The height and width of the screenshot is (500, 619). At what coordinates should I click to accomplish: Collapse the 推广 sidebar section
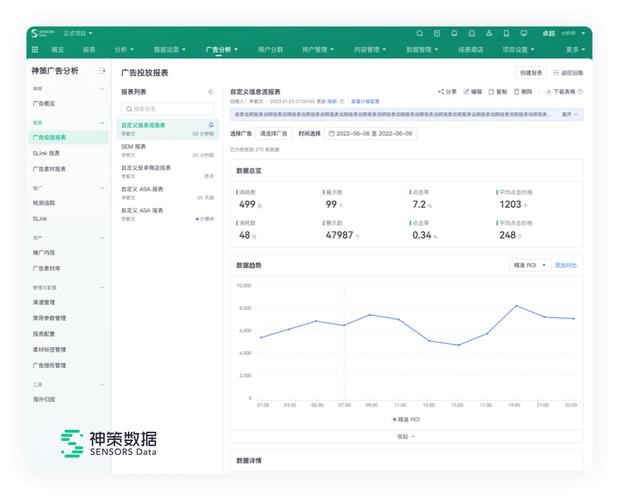click(102, 188)
